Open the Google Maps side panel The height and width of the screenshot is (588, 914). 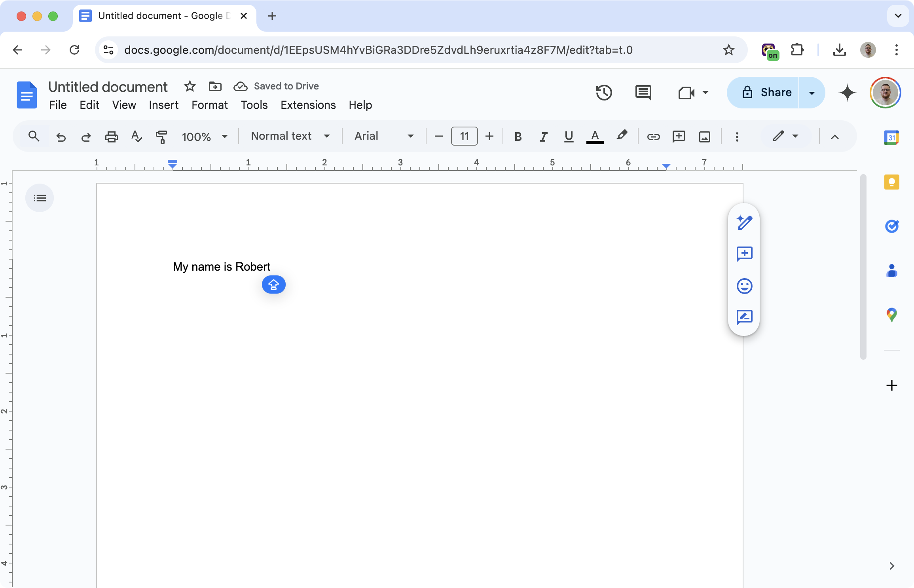(892, 315)
